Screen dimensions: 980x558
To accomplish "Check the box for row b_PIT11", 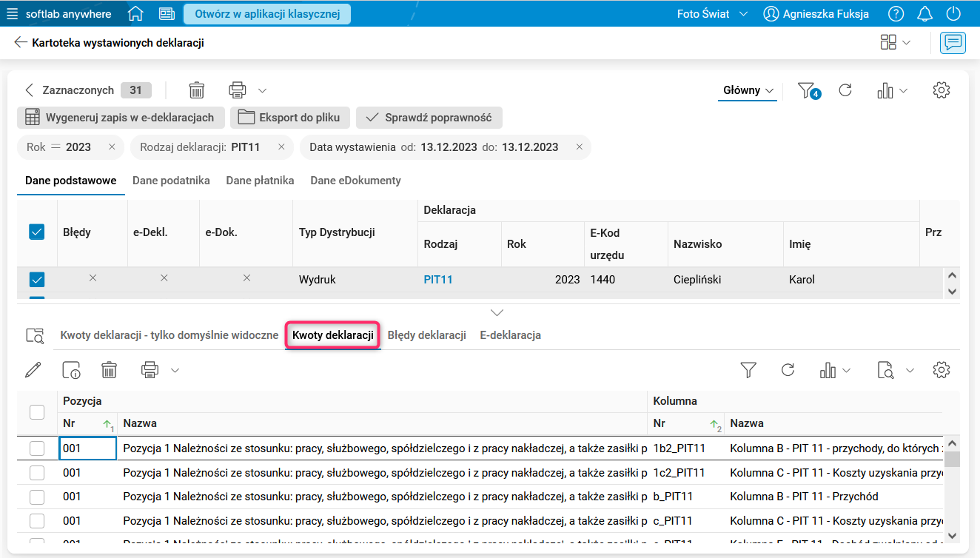I will (36, 497).
